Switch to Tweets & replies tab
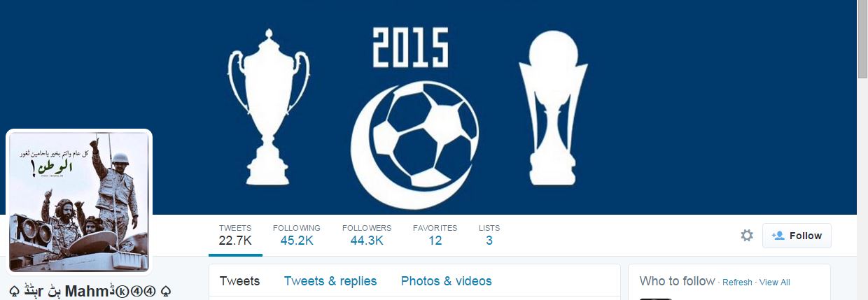This screenshot has height=300, width=868. click(x=330, y=281)
